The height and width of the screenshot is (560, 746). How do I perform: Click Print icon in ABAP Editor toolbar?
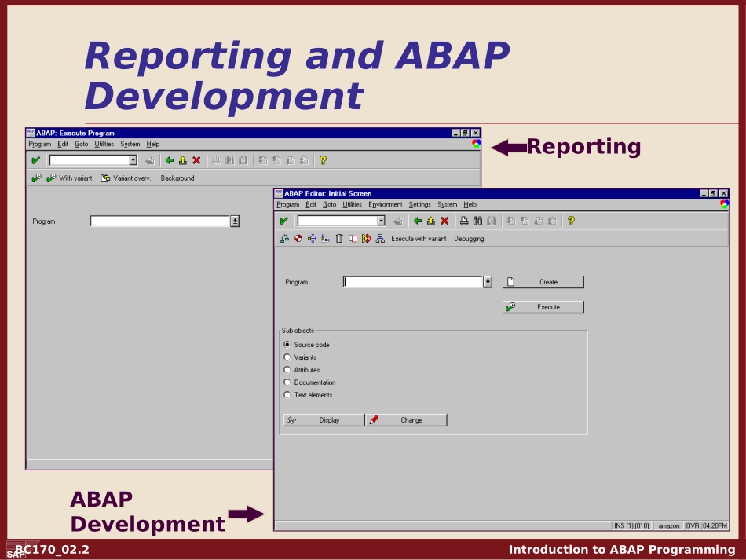point(464,221)
